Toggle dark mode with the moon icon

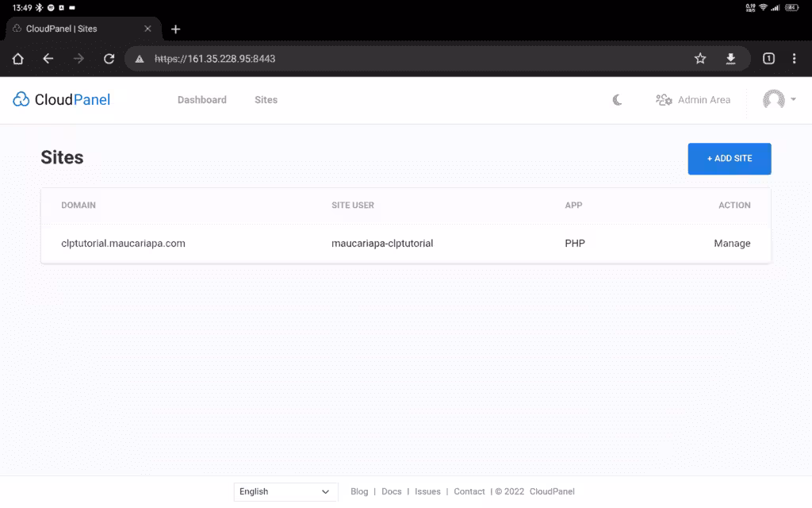coord(617,99)
